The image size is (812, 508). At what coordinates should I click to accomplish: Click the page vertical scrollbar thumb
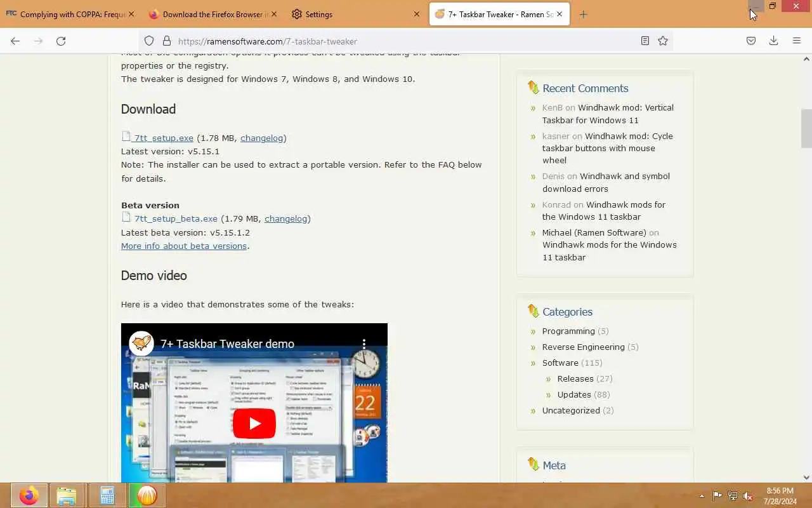(806, 128)
